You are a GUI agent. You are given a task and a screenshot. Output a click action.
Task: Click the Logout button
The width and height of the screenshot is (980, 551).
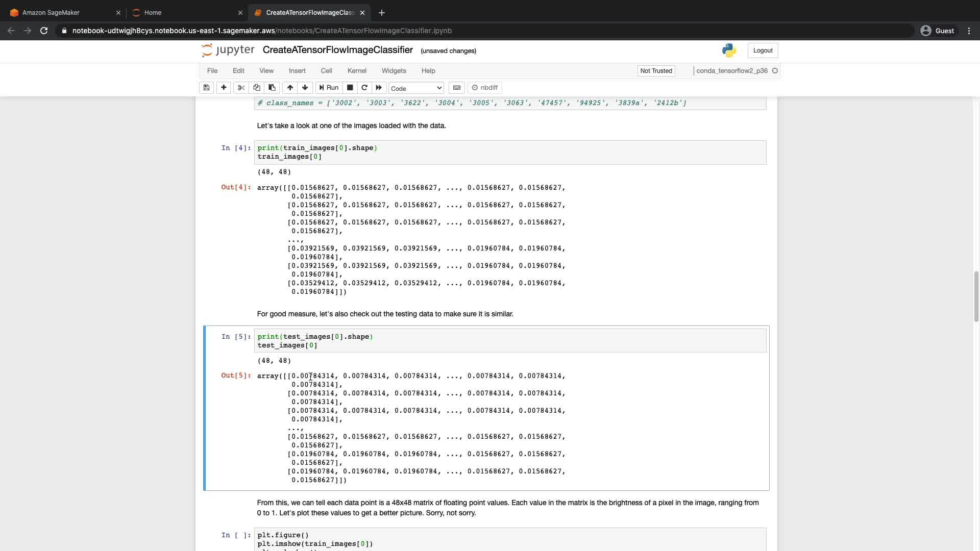pyautogui.click(x=763, y=51)
